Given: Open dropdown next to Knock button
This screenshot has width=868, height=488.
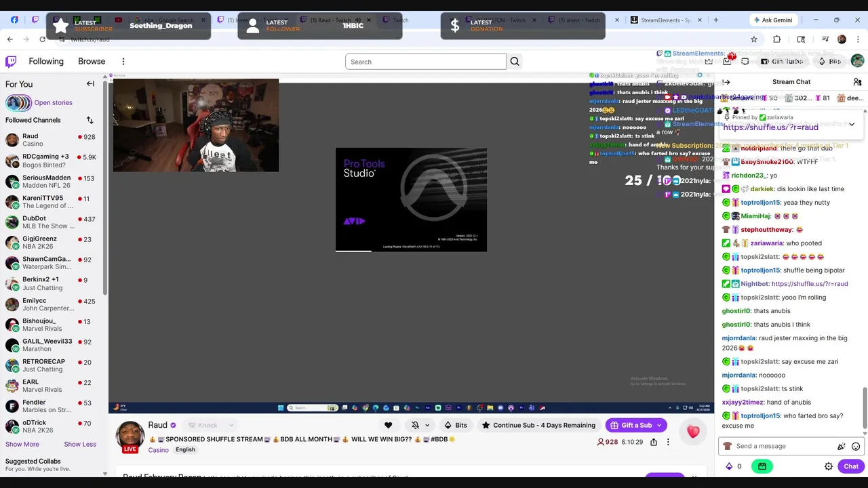Looking at the screenshot, I should [x=231, y=425].
